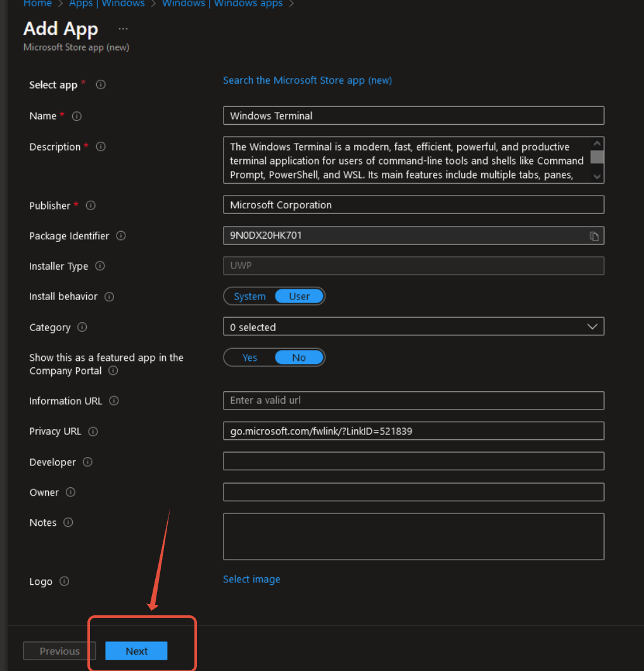Show info icon beside Name label
Image resolution: width=644 pixels, height=671 pixels.
click(77, 116)
